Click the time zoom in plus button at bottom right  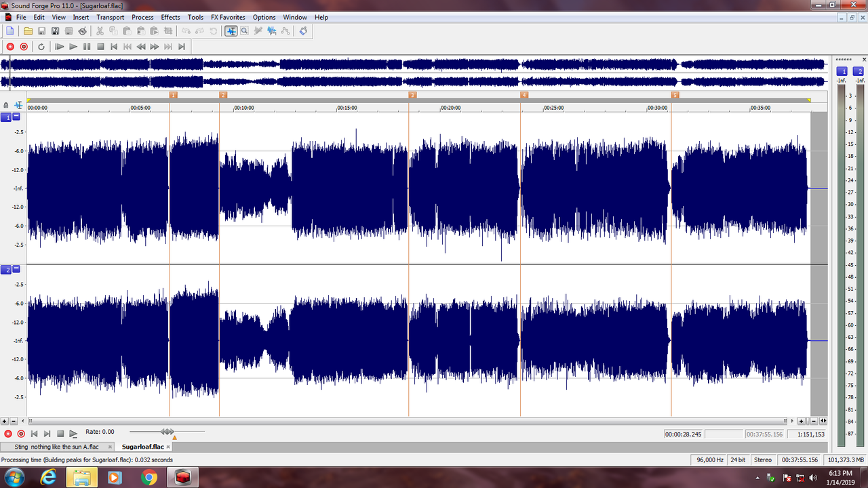click(x=801, y=421)
